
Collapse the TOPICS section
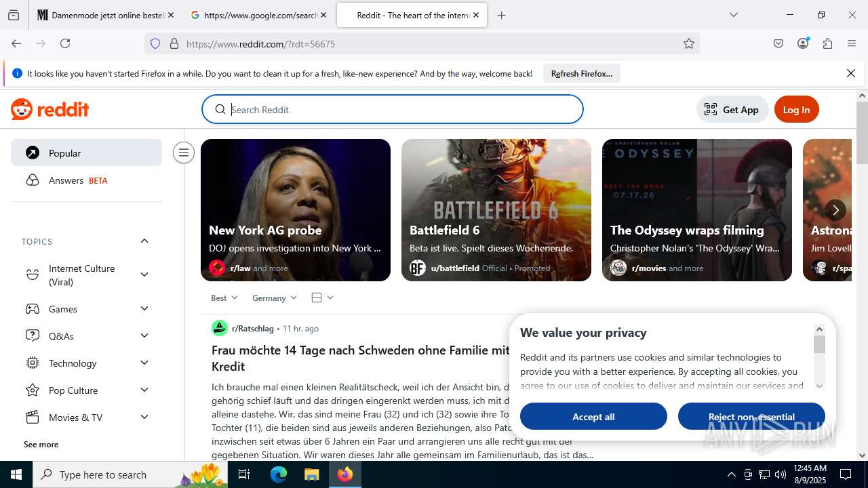144,241
